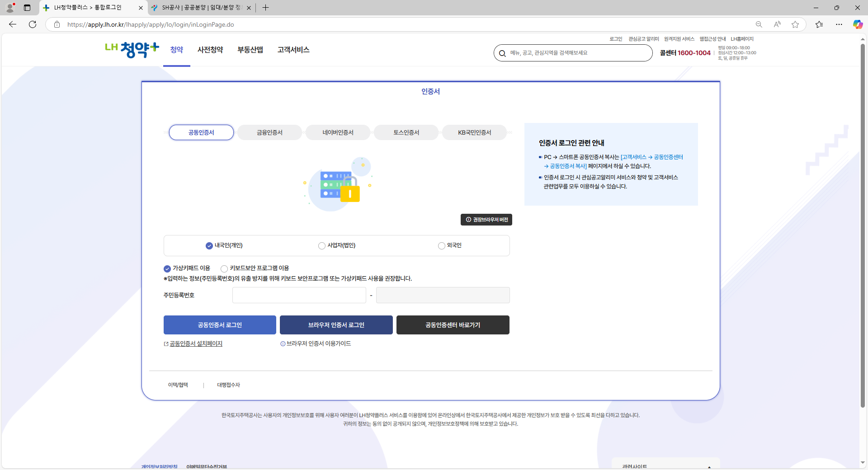
Task: Open the tab actions menu icon
Action: pyautogui.click(x=27, y=8)
